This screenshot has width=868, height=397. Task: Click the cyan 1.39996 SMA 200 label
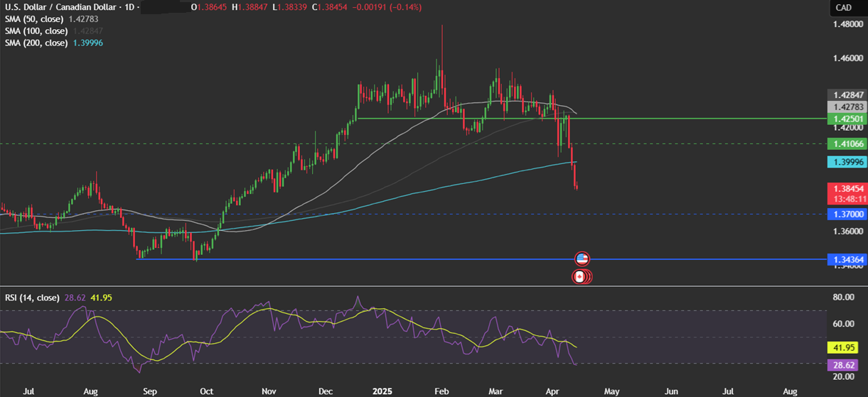[847, 162]
